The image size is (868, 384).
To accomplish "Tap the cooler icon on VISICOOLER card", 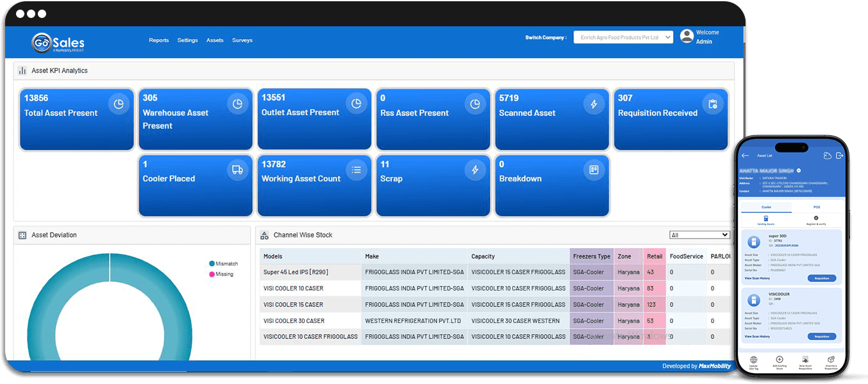I will click(x=753, y=301).
